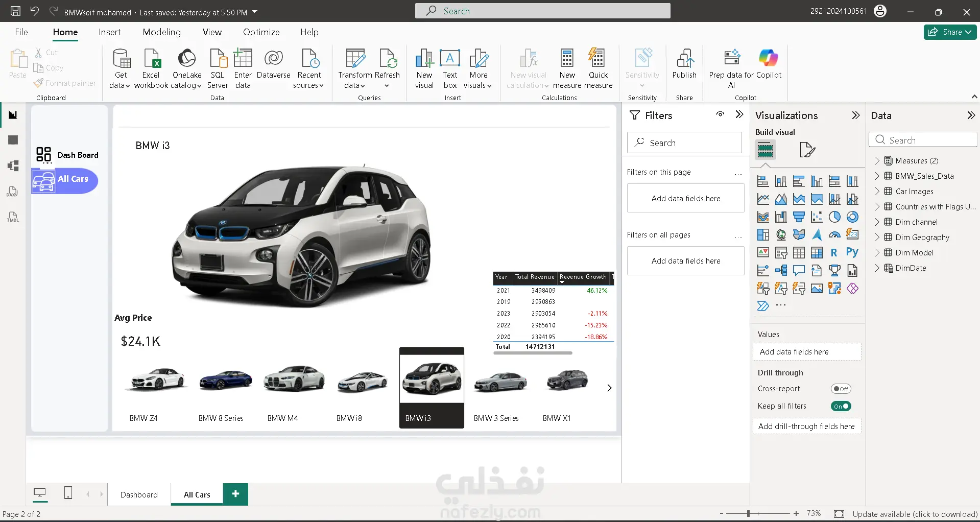The width and height of the screenshot is (980, 522).
Task: Open the Dataverse connector
Action: click(273, 64)
